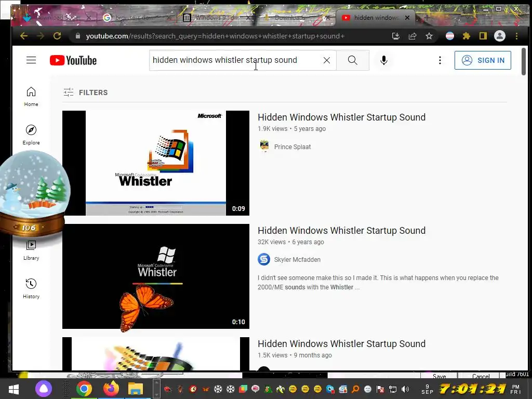Image resolution: width=532 pixels, height=399 pixels.
Task: Open the butterfly Whistler video thumbnail
Action: (x=156, y=276)
